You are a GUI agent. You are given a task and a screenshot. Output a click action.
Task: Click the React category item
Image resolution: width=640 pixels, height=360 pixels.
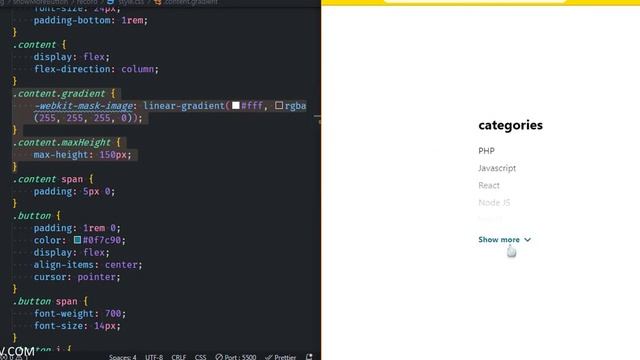pyautogui.click(x=489, y=185)
